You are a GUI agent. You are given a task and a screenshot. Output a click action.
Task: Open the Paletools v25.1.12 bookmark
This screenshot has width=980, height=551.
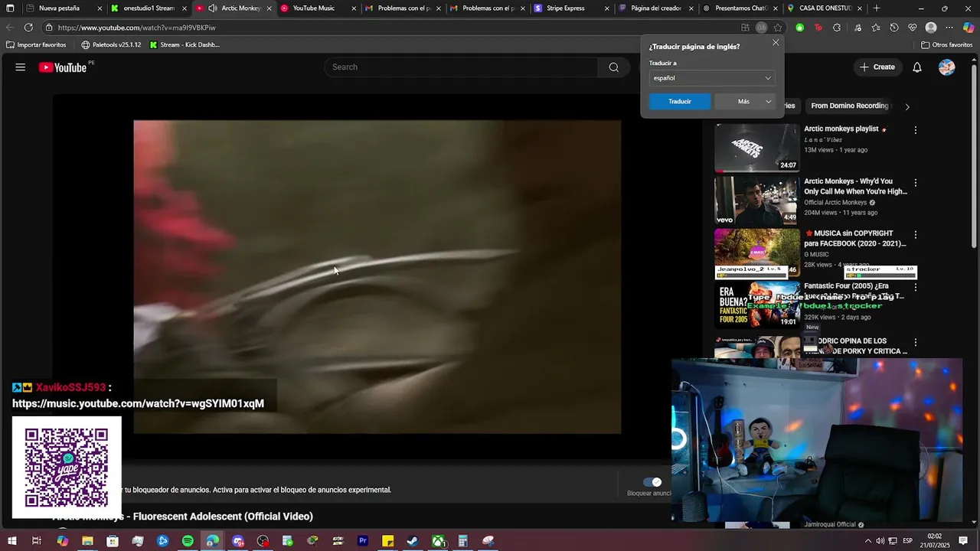click(x=111, y=45)
